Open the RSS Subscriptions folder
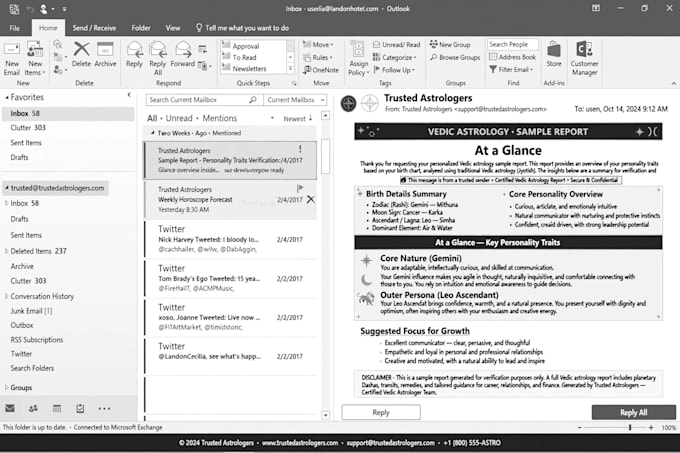Viewport: 680px width, 453px height. [x=37, y=339]
